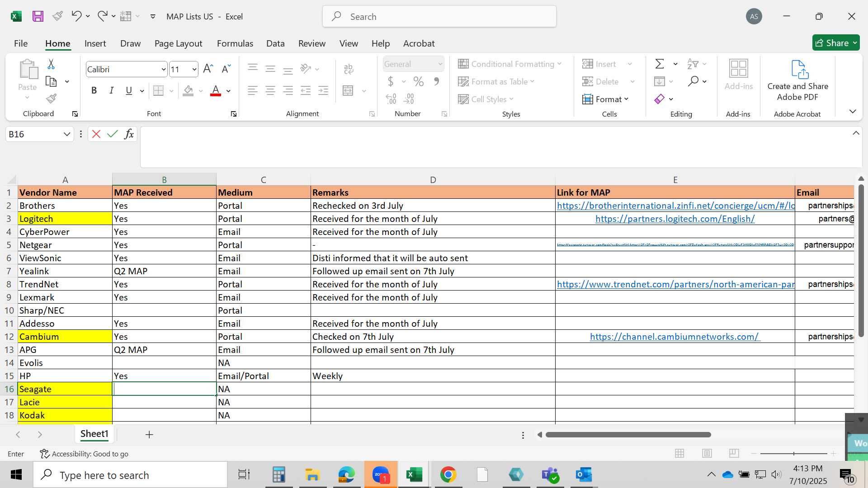
Task: Apply Comma Style format
Action: (x=436, y=81)
